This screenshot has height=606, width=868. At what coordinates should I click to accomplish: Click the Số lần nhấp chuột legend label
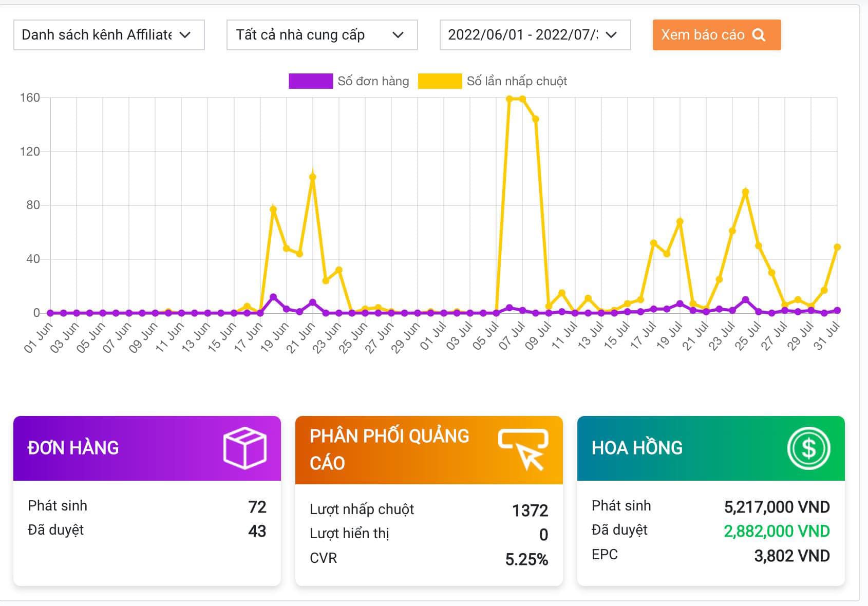(517, 81)
